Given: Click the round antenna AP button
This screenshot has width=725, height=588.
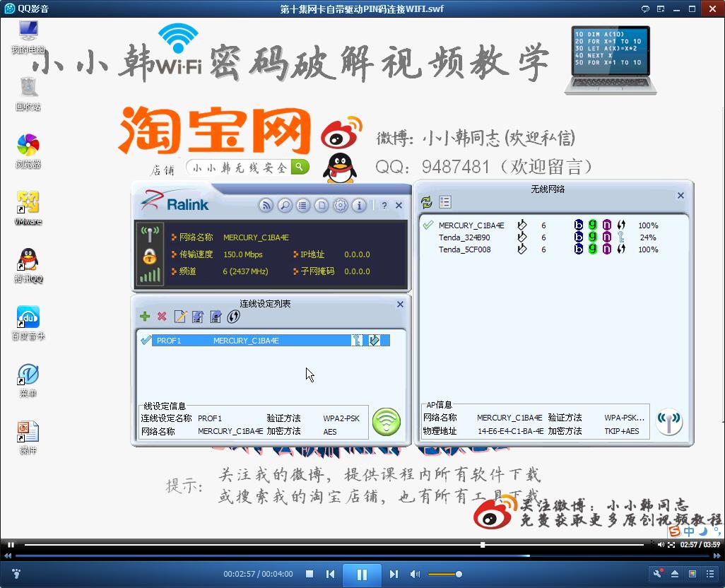Looking at the screenshot, I should [668, 421].
